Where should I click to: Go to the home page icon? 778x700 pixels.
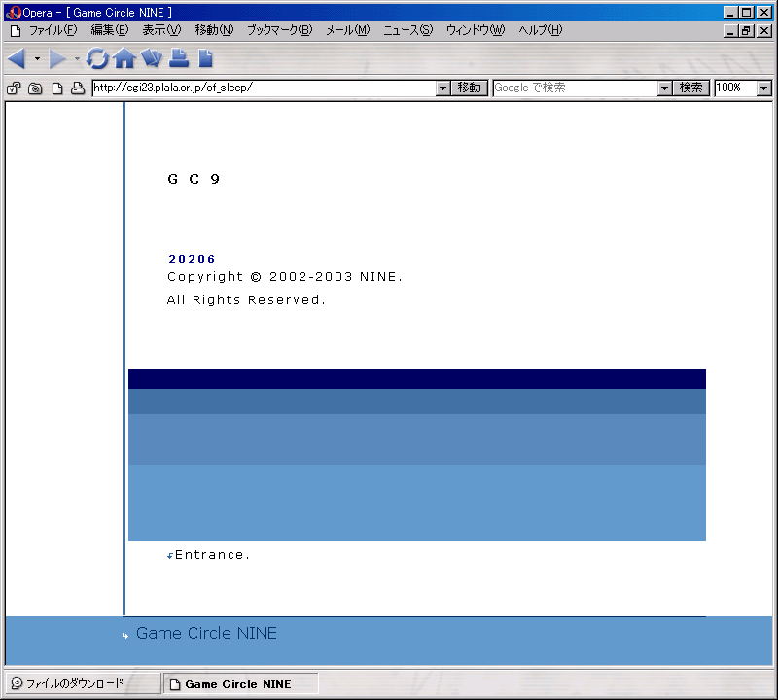[x=124, y=58]
